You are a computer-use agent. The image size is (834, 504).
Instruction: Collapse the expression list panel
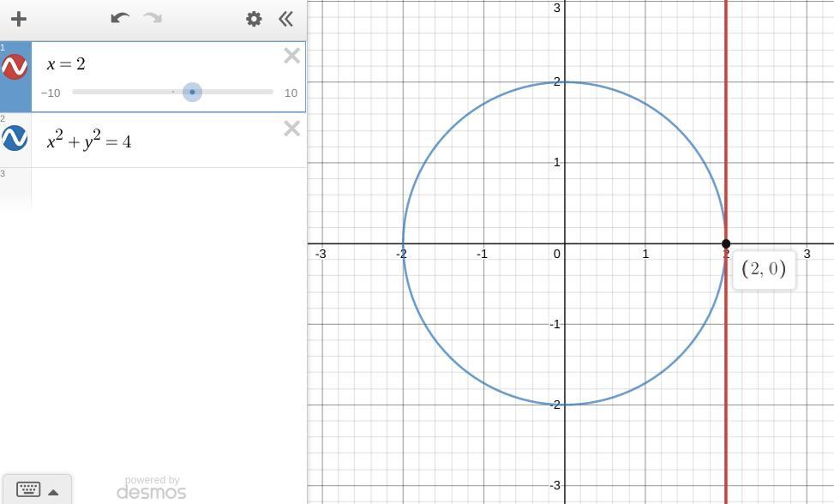coord(285,19)
